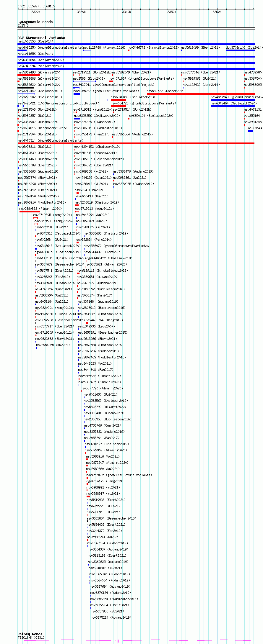The height and width of the screenshot is (644, 263).
Task: Click the chr2:3315927..3368139 region label
Action: click(x=36, y=6)
